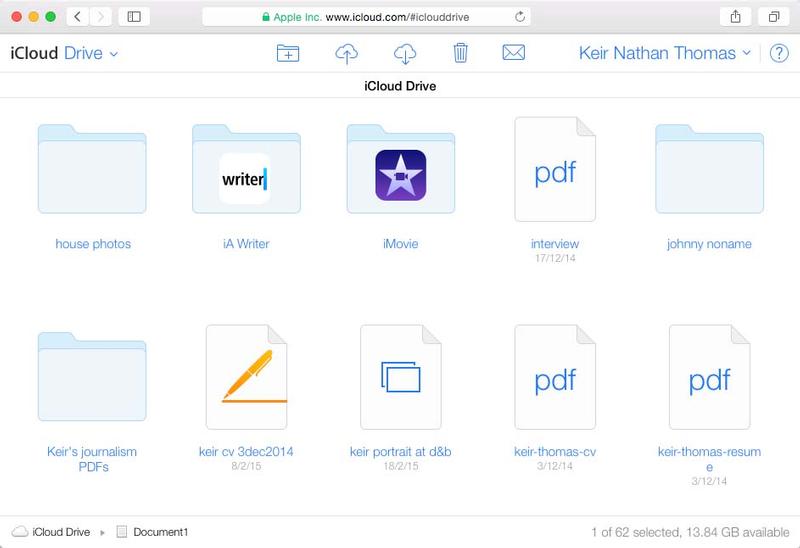
Task: Click the 17/12/14 date under interview
Action: tap(555, 258)
